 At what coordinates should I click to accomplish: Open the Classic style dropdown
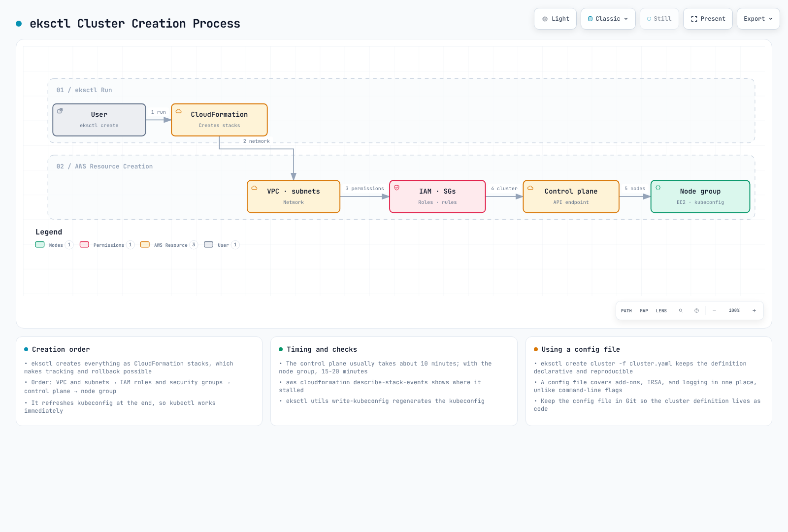pyautogui.click(x=608, y=19)
